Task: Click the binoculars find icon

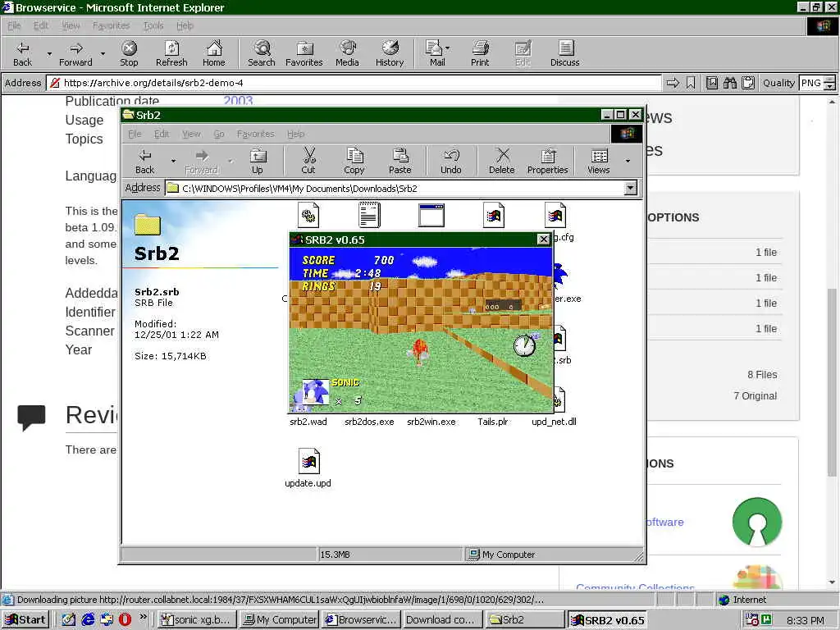Action: [x=729, y=83]
